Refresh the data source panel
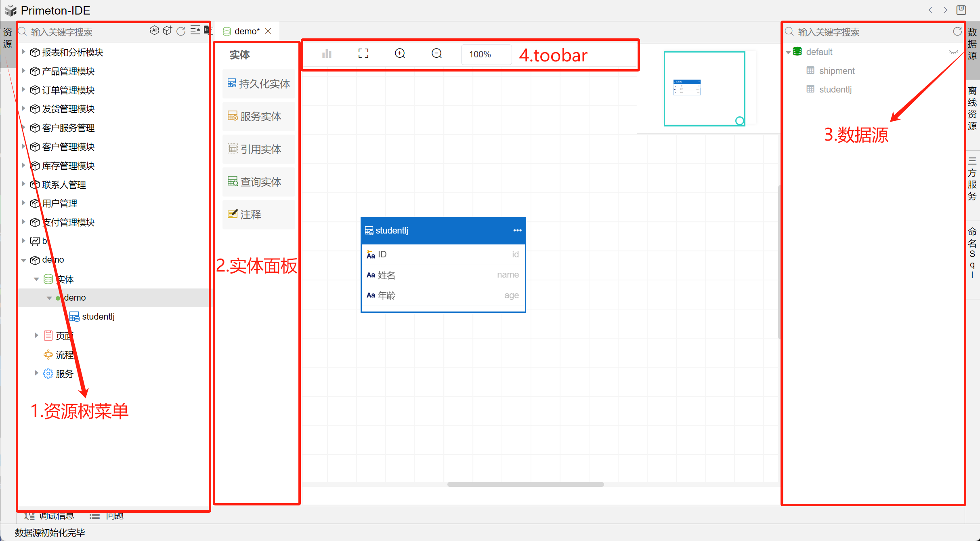The image size is (980, 541). click(x=957, y=32)
